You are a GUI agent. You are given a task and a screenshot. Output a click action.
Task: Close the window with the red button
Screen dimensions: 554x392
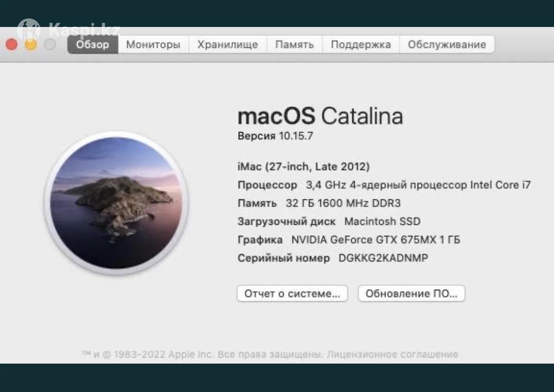pos(11,45)
